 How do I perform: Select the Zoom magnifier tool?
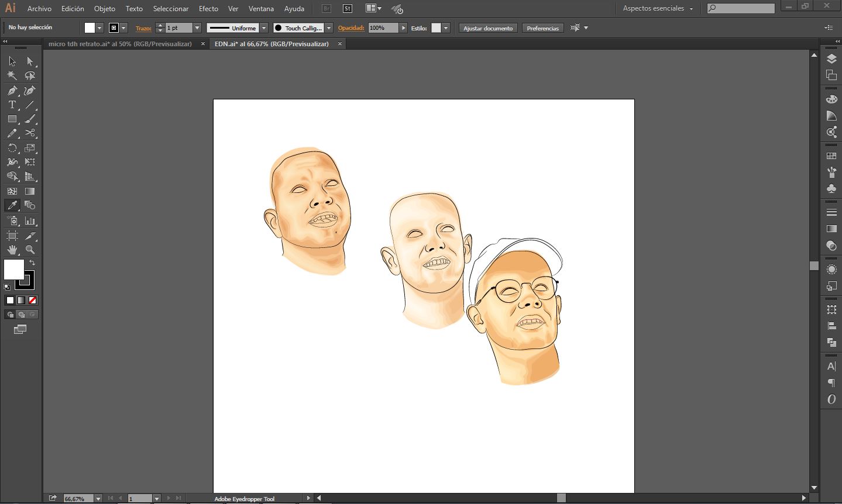(30, 250)
